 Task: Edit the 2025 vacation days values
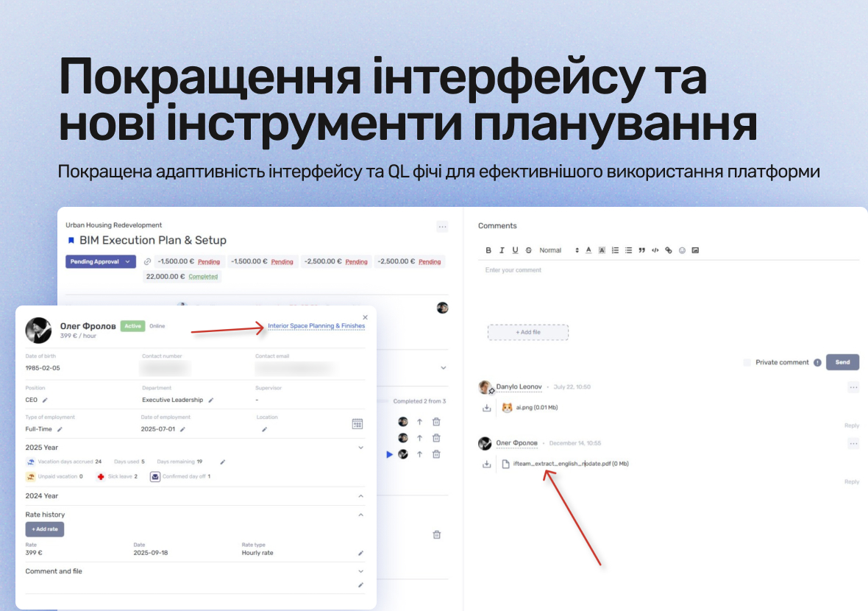[223, 462]
